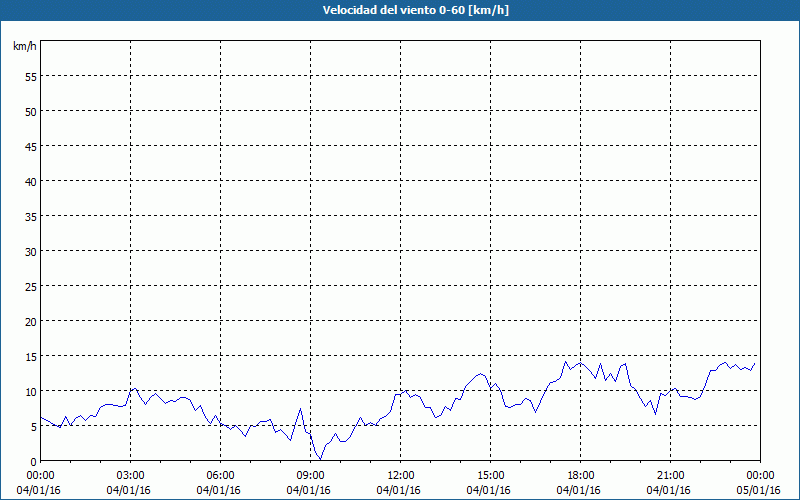Screen dimensions: 800x500
Task: Click the 05/01/16 date label
Action: pos(759,490)
